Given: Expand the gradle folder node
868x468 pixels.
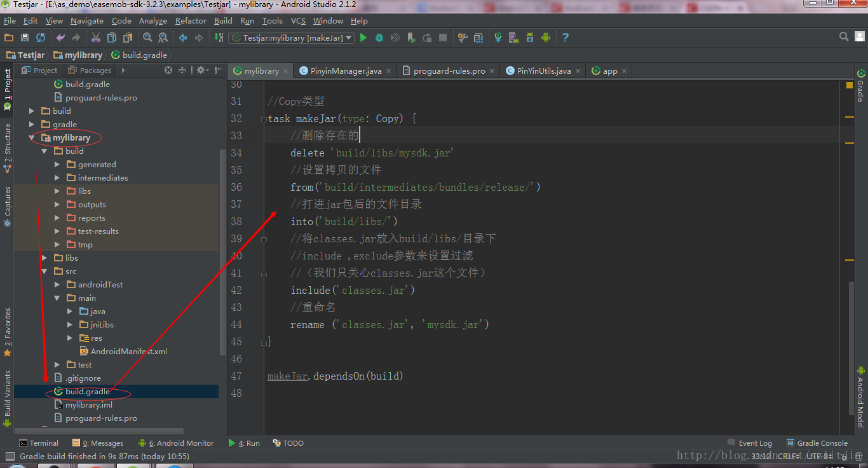Looking at the screenshot, I should (x=31, y=124).
